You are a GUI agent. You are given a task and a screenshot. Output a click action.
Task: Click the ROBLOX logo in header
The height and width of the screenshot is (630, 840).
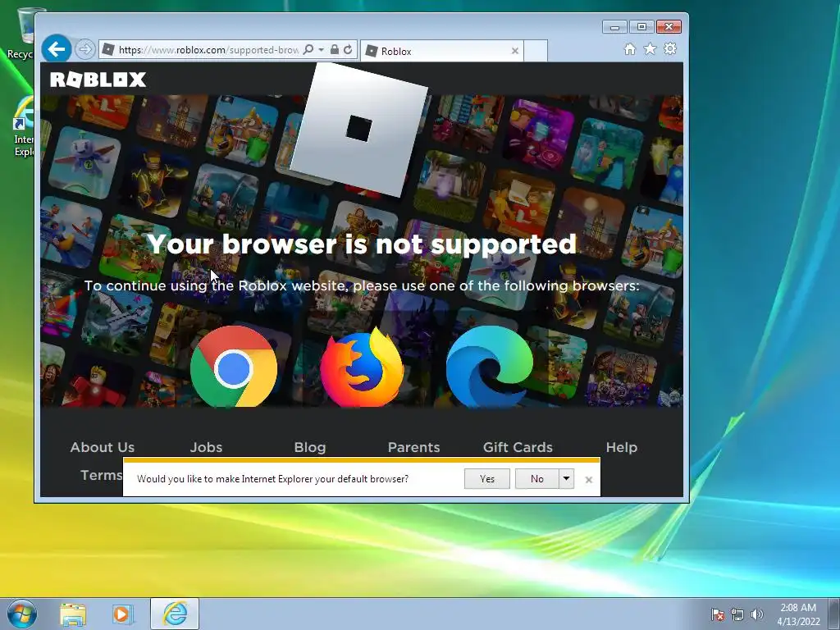click(98, 80)
